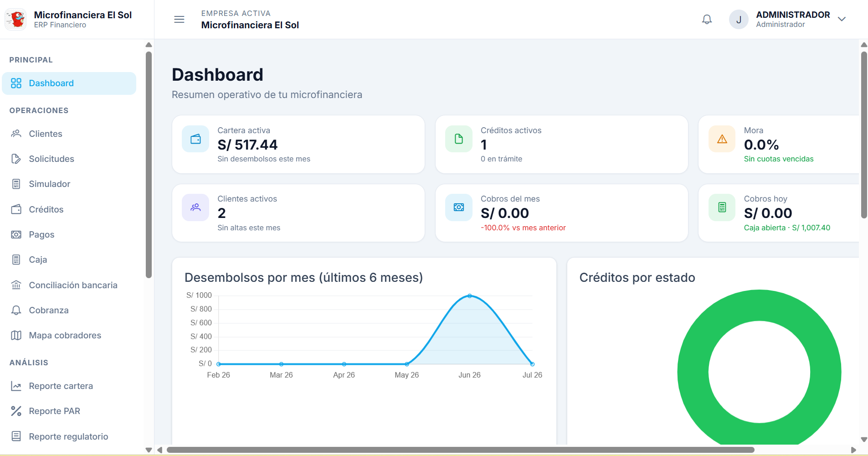This screenshot has height=456, width=868.
Task: Open the Dashboard menu item
Action: click(x=69, y=83)
